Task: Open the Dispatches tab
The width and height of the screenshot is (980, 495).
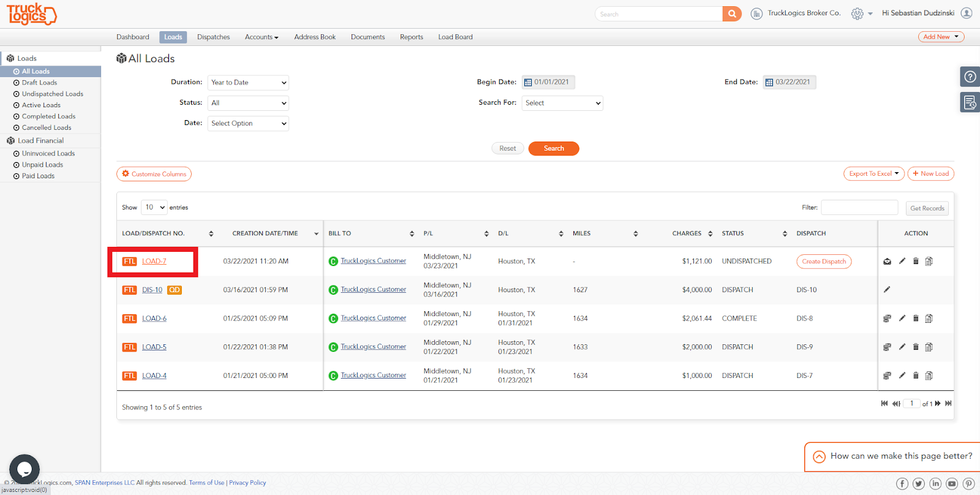Action: click(214, 37)
